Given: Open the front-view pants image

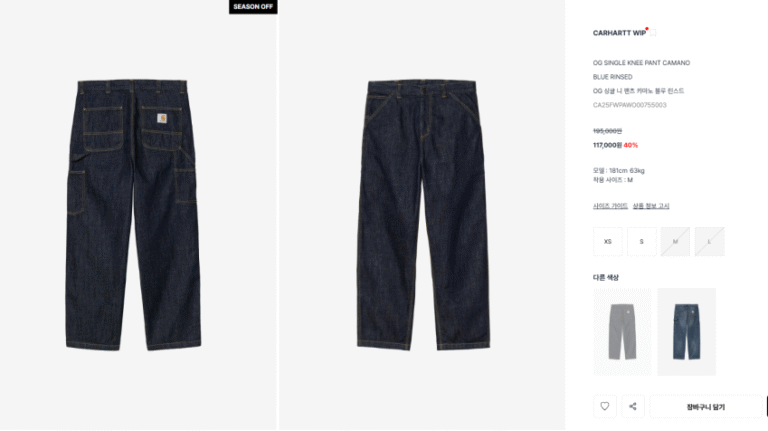Looking at the screenshot, I should pos(423,215).
